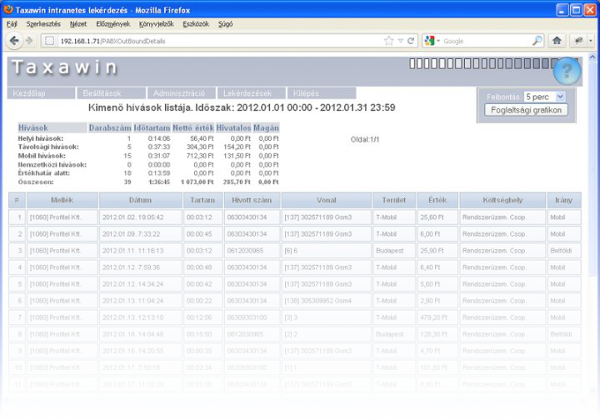Screen dimensions: 600x420
Task: Open the Adminisztráció tab
Action: click(x=182, y=93)
